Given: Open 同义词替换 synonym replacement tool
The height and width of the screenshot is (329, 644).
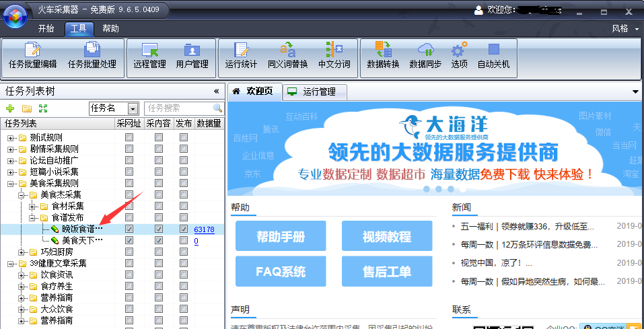Looking at the screenshot, I should [287, 55].
